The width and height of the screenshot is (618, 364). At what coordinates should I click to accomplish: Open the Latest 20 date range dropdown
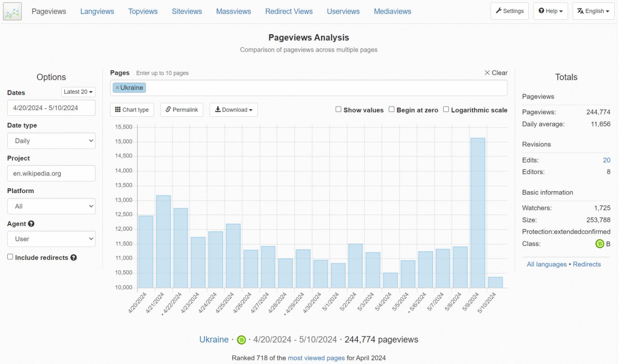[79, 92]
